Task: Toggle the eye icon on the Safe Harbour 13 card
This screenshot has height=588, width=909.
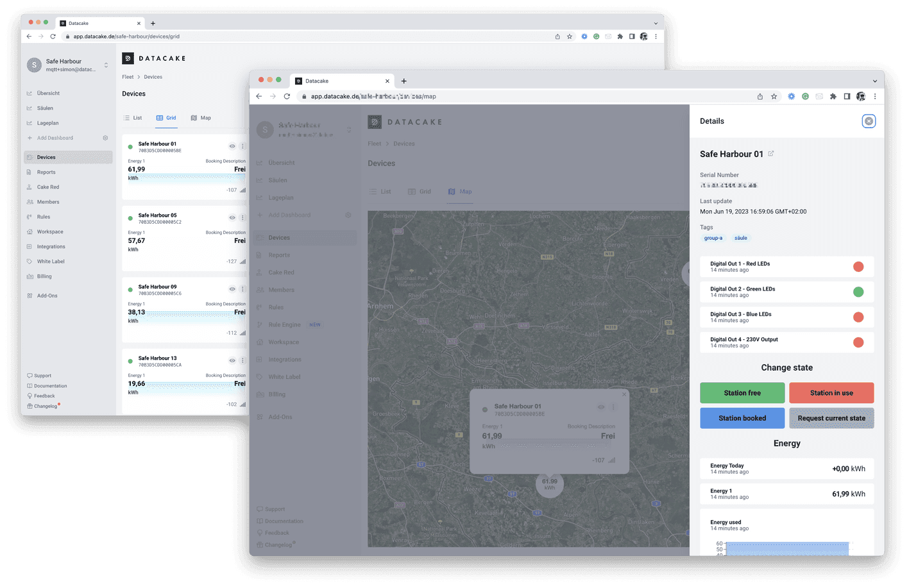Action: [x=232, y=360]
